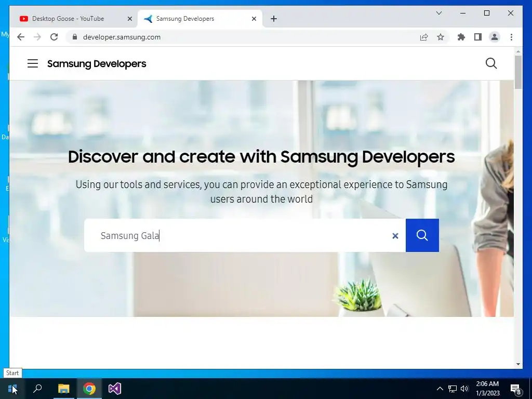Open the 2:06 AM clock and date

(x=487, y=389)
